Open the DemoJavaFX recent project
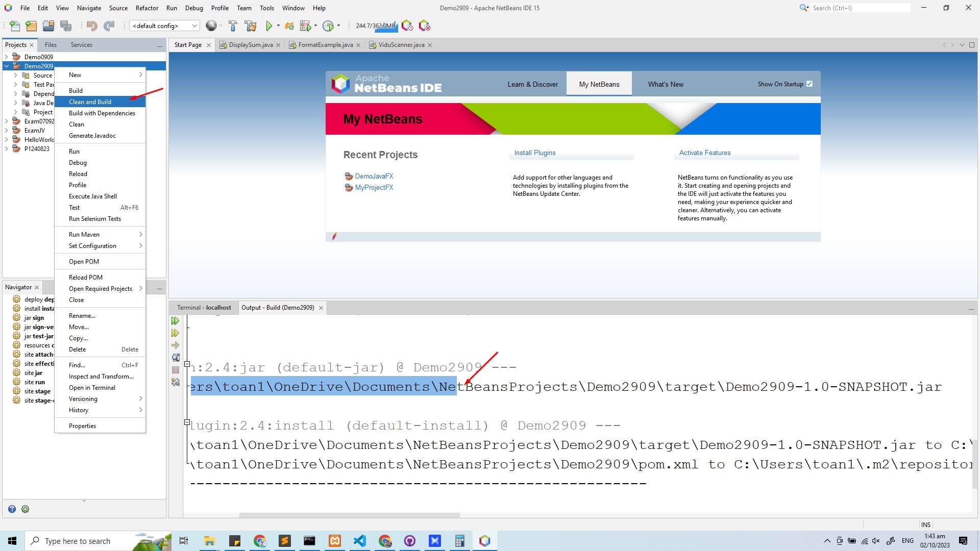The height and width of the screenshot is (551, 980). point(374,176)
